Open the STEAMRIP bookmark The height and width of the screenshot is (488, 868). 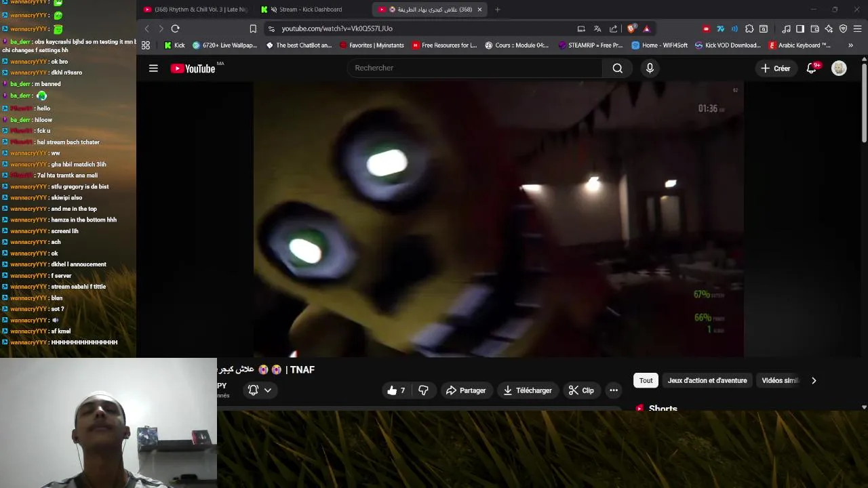click(590, 45)
